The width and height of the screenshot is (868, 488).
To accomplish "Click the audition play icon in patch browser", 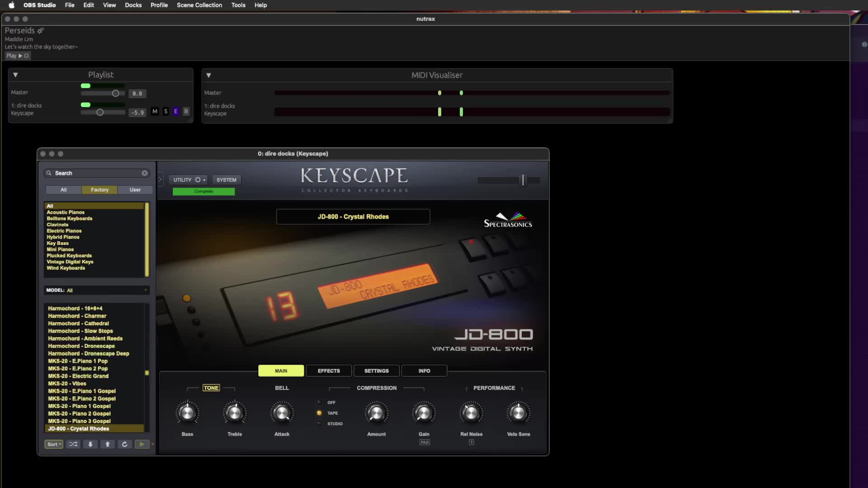I will point(142,444).
